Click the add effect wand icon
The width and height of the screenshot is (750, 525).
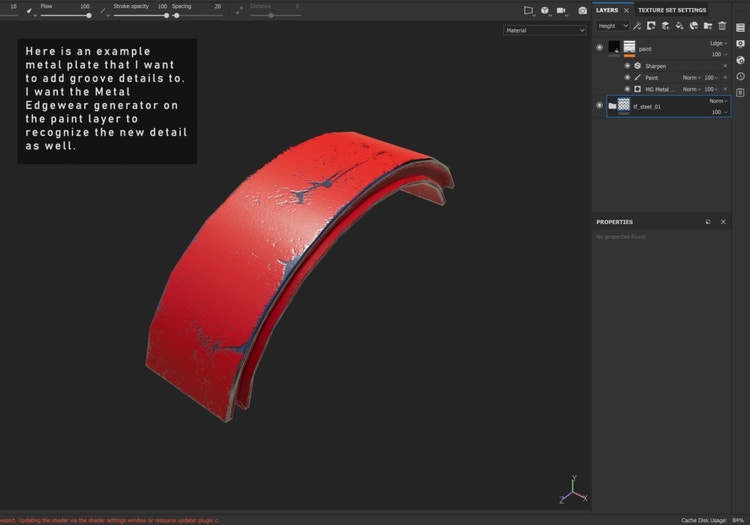tap(636, 26)
